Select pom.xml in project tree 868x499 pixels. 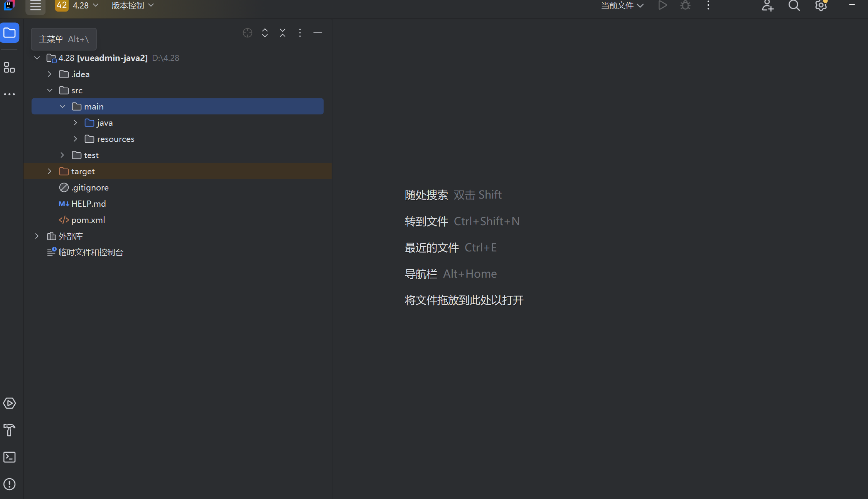[88, 220]
